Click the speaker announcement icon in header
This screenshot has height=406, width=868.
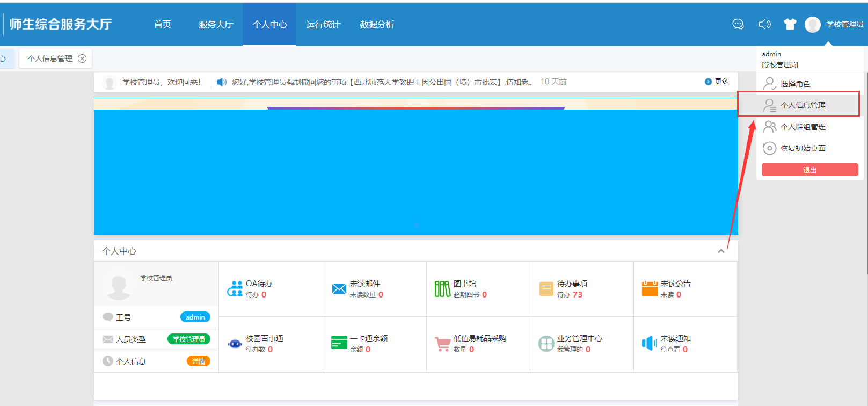(764, 24)
